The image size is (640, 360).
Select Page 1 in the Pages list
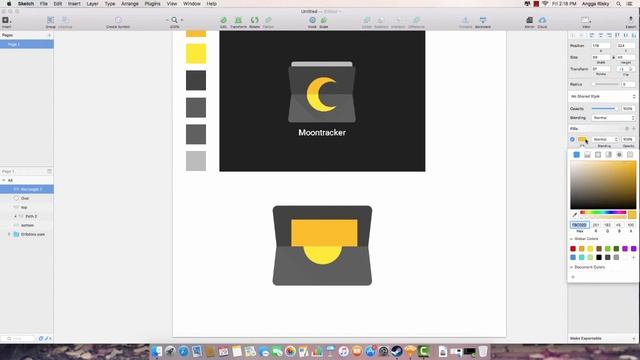pyautogui.click(x=27, y=44)
